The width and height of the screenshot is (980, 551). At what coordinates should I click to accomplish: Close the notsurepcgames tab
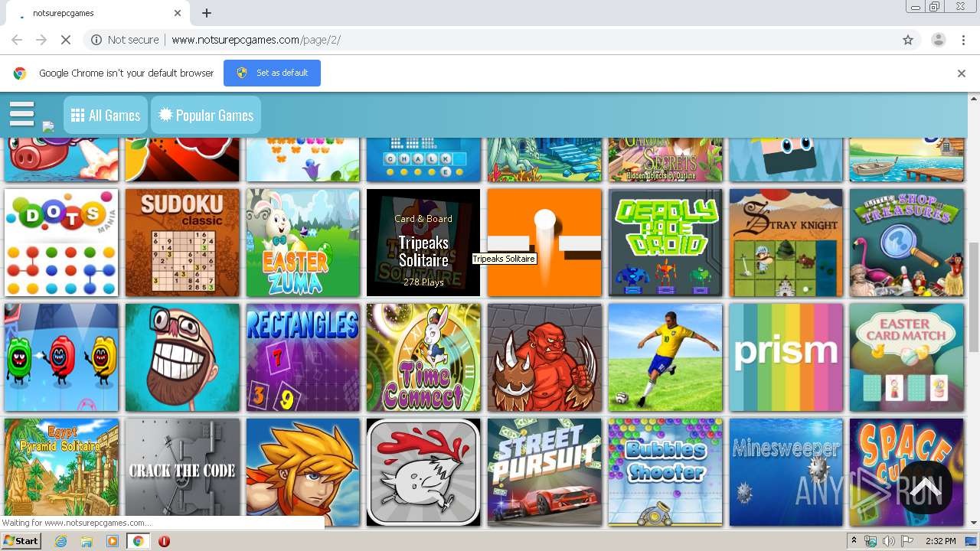pyautogui.click(x=178, y=13)
